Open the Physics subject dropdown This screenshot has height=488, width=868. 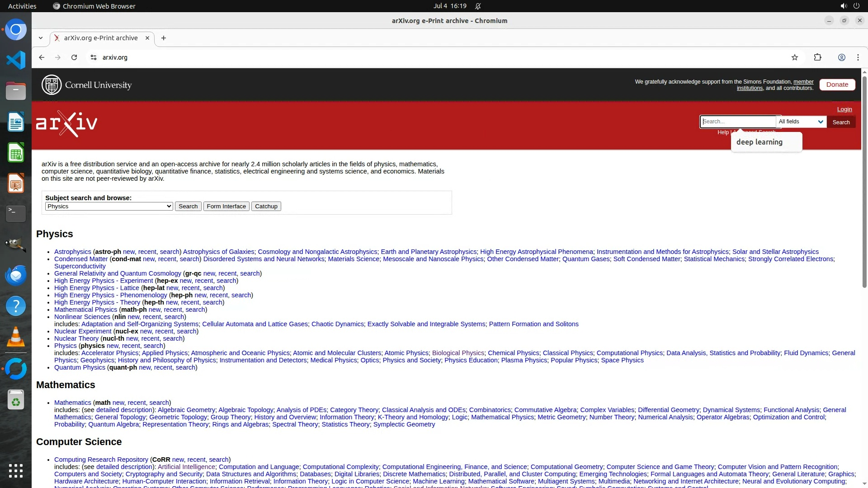click(109, 206)
